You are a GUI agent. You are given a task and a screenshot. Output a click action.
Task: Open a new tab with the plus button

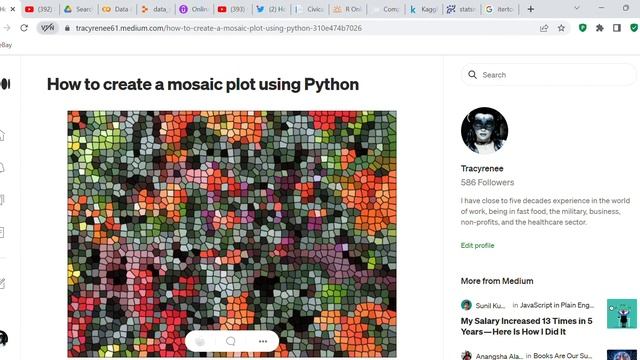click(x=531, y=9)
